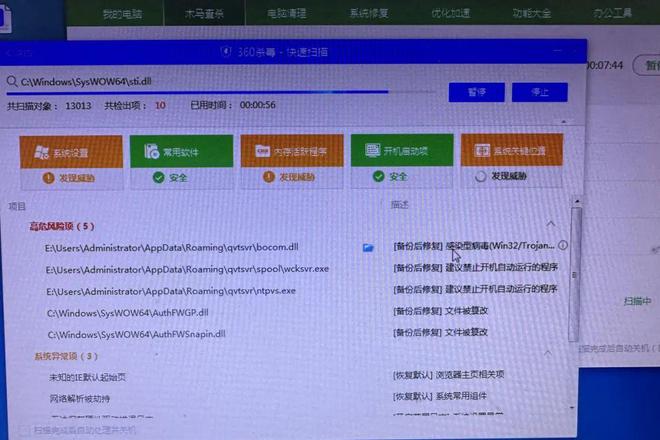Click the [恢复默认] 浏览器主页相关项 description

tap(448, 374)
